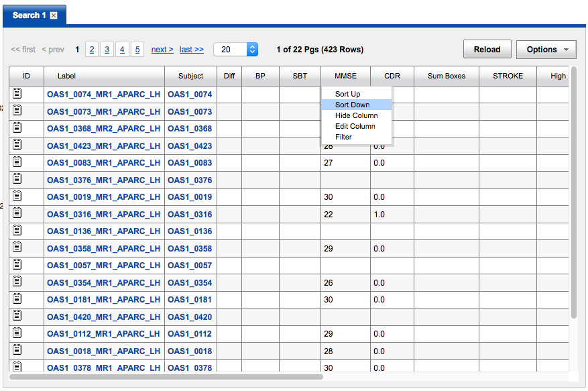Select Hide Column in the context menu

pos(356,115)
